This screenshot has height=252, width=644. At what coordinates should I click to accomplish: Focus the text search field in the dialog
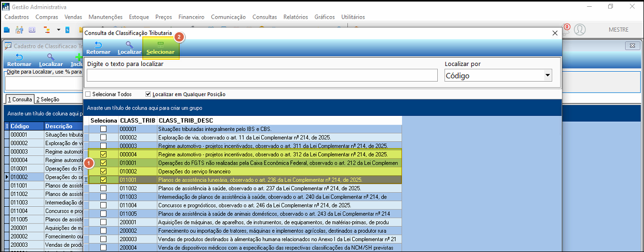pos(262,75)
